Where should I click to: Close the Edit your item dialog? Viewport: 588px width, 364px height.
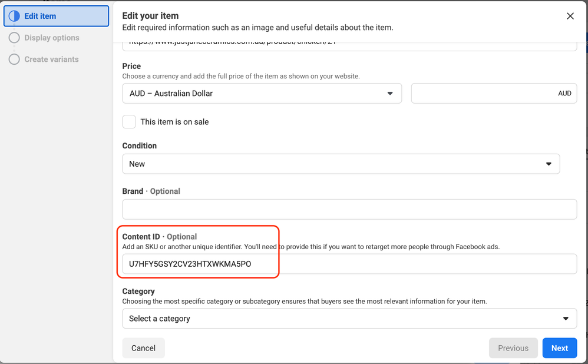coord(570,16)
